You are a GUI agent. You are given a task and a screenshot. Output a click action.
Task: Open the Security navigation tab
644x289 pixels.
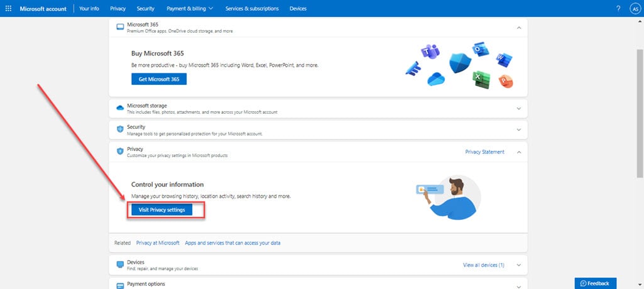(146, 9)
